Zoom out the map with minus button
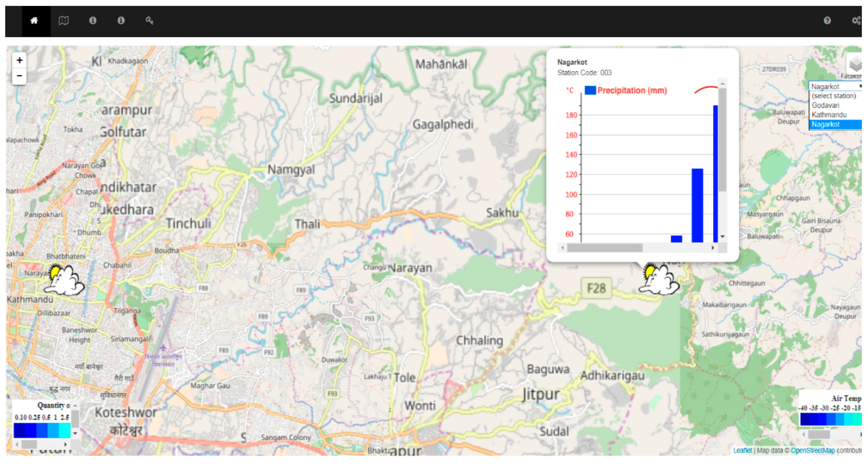 pyautogui.click(x=20, y=76)
